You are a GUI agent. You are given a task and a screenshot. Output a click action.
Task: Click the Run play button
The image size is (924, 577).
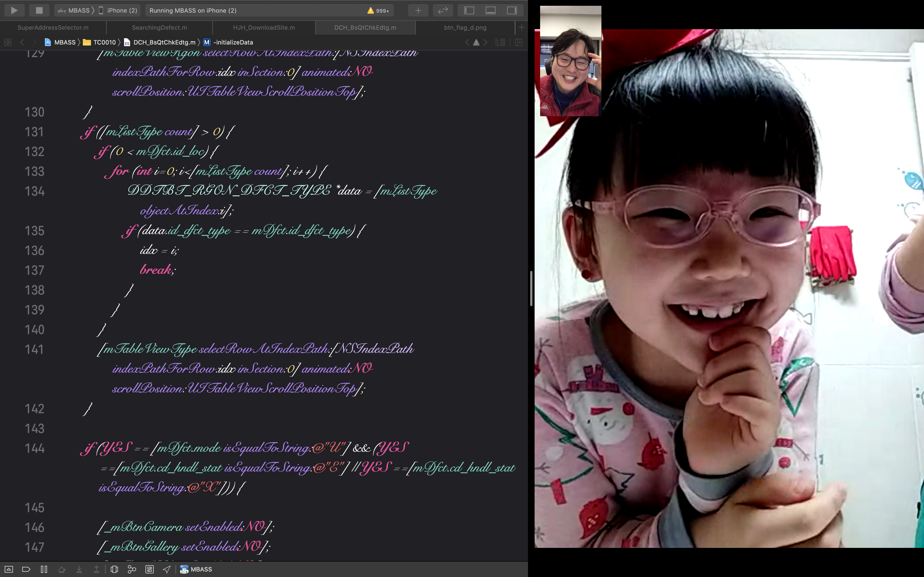(x=14, y=10)
